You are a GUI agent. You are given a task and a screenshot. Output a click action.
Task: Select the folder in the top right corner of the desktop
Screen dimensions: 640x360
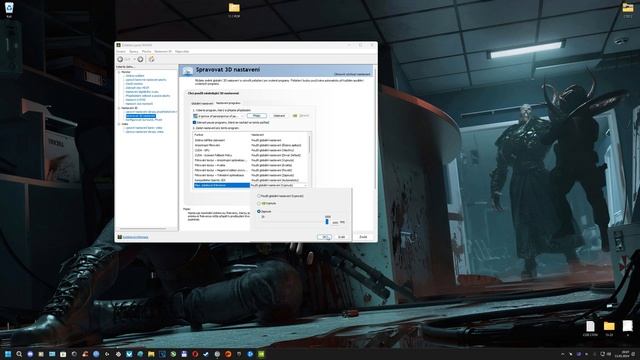click(x=628, y=9)
